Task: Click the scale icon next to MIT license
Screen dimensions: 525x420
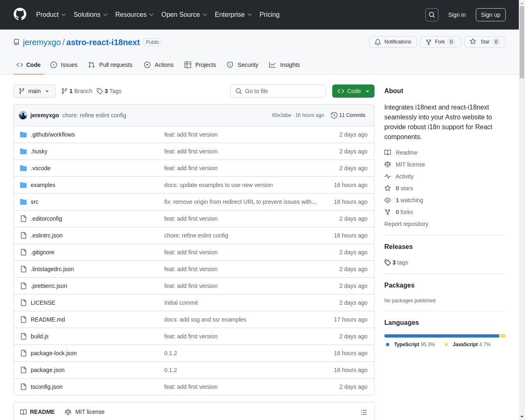Action: 388,164
